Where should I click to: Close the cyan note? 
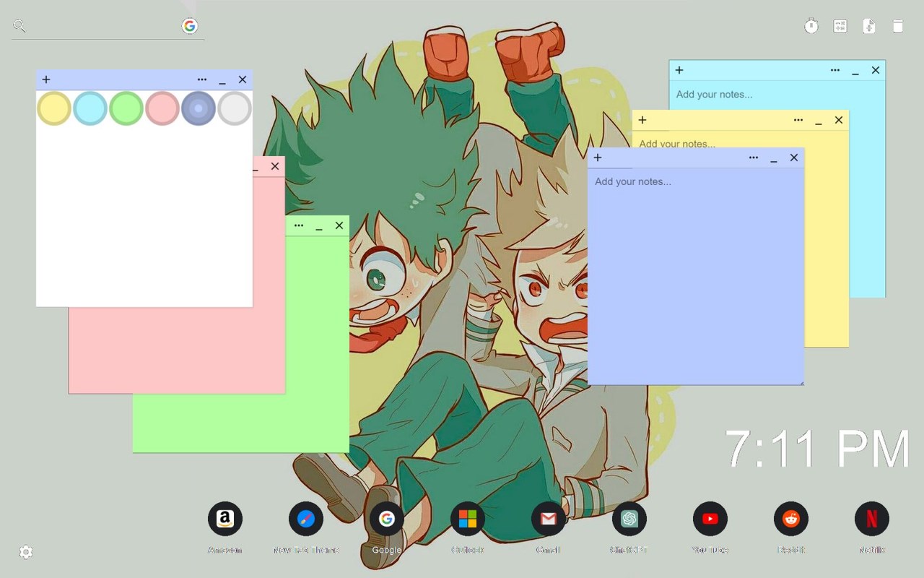876,70
